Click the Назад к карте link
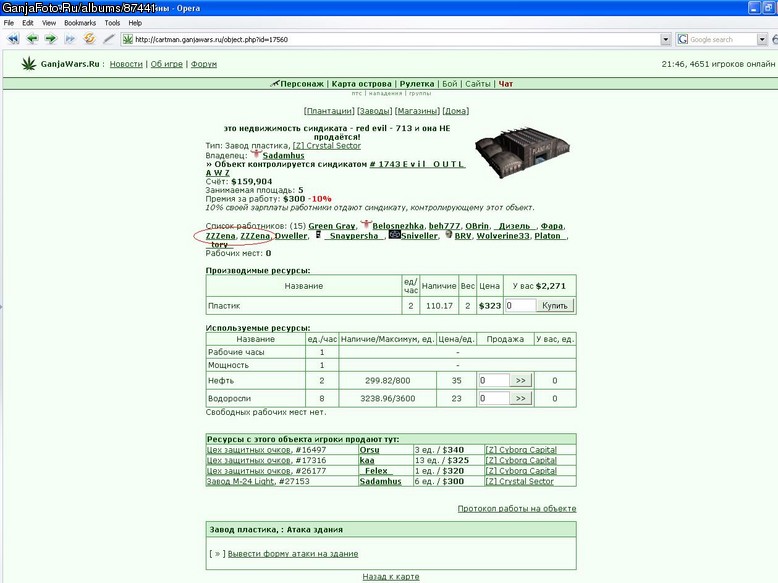778x583 pixels. [391, 577]
